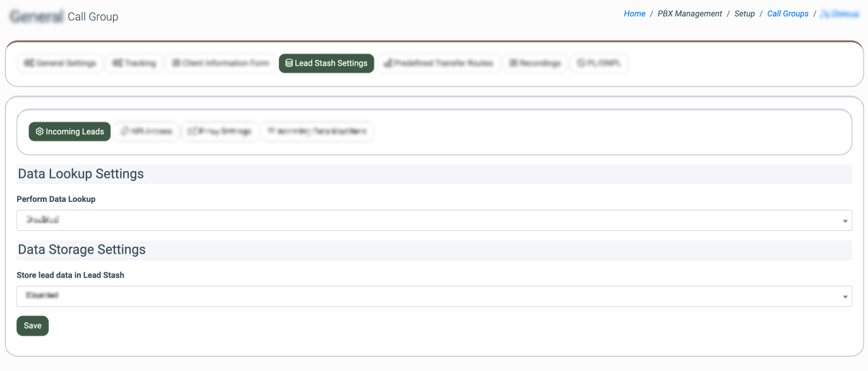Viewport: 868px width, 371px height.
Task: Click the last blurred breadcrumb link
Action: [840, 14]
